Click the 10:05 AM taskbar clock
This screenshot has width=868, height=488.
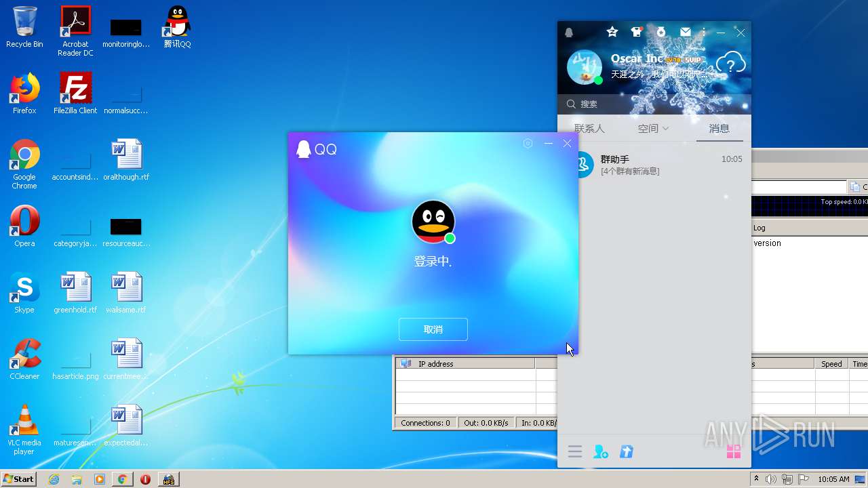point(833,479)
